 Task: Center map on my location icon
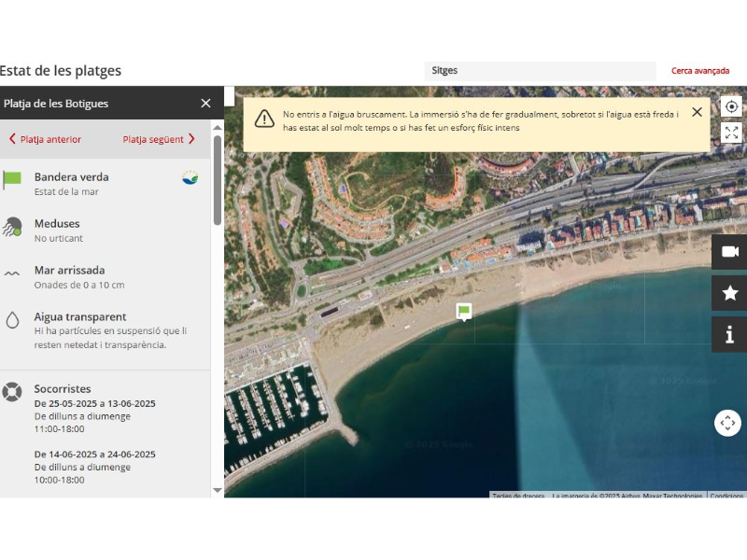coord(731,106)
